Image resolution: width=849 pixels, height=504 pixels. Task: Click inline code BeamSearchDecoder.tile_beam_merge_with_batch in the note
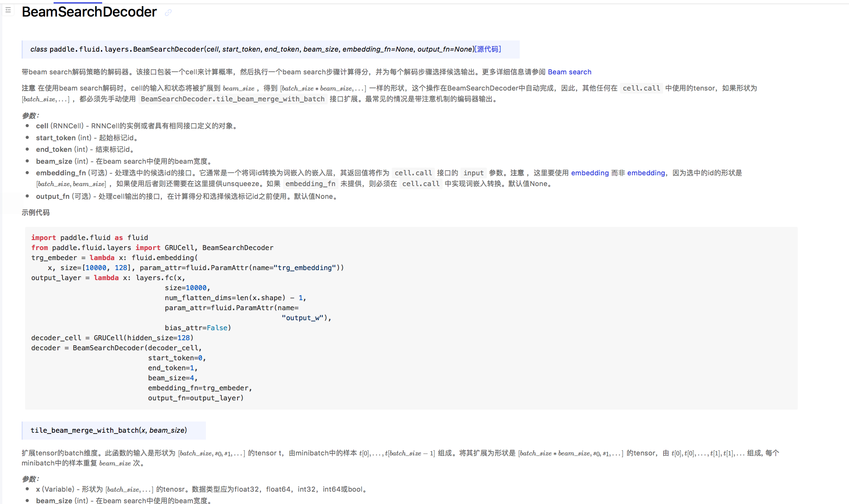tap(232, 99)
